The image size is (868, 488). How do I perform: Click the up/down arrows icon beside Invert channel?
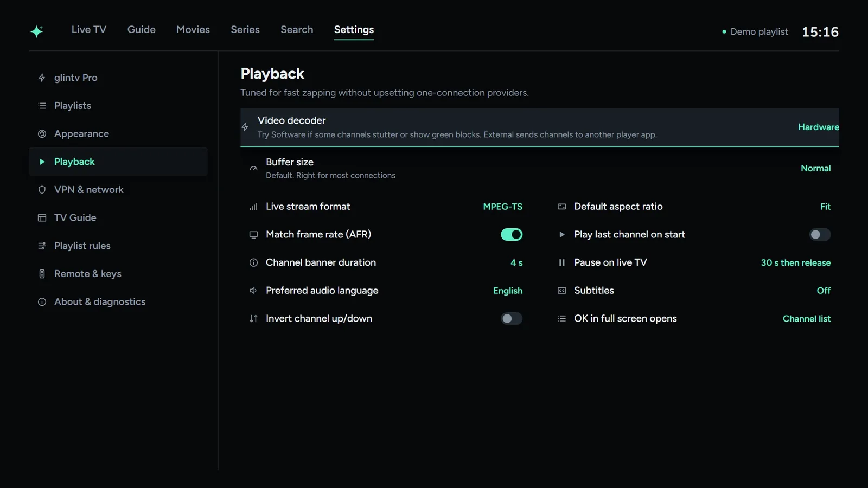pyautogui.click(x=253, y=319)
